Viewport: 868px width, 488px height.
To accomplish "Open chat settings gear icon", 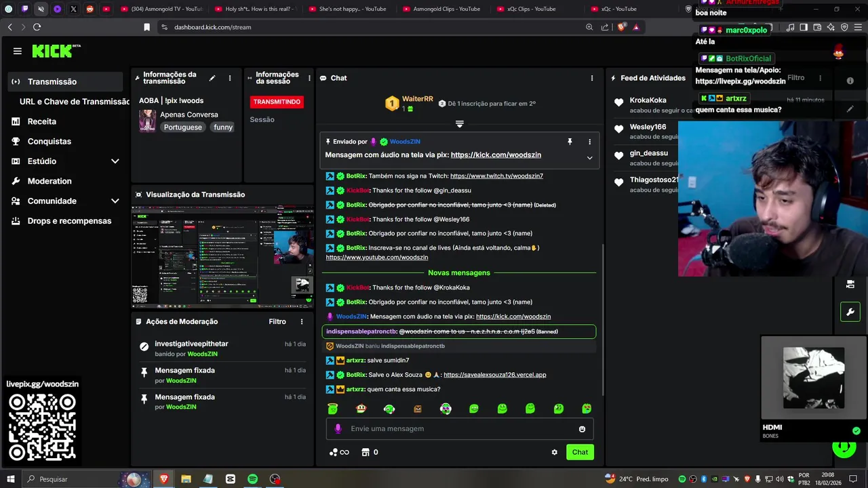I will [x=554, y=452].
